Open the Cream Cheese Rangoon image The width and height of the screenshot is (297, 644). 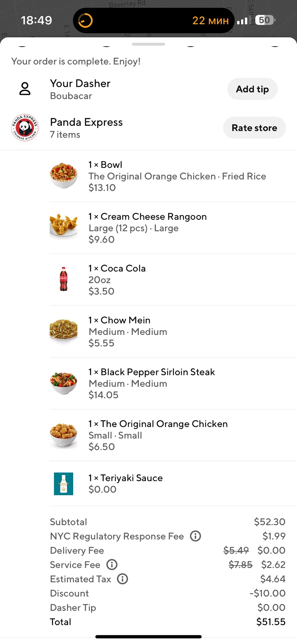point(63,227)
